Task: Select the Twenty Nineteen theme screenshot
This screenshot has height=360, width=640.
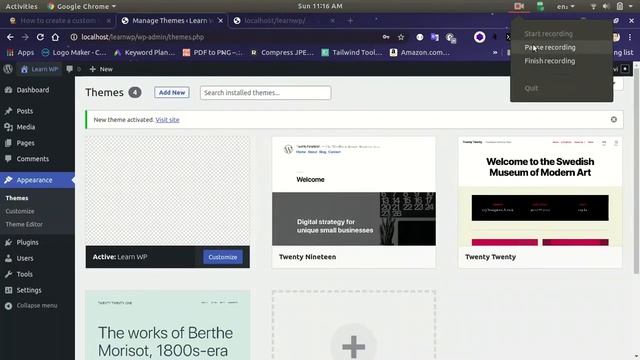Action: (354, 191)
